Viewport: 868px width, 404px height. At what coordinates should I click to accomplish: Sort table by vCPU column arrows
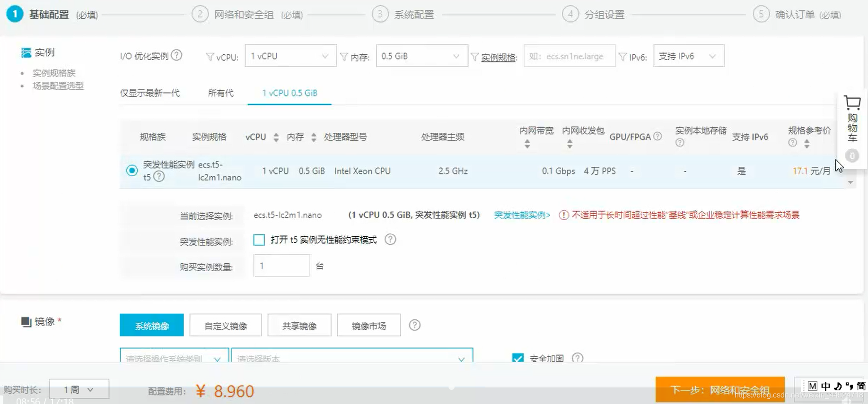pyautogui.click(x=276, y=138)
